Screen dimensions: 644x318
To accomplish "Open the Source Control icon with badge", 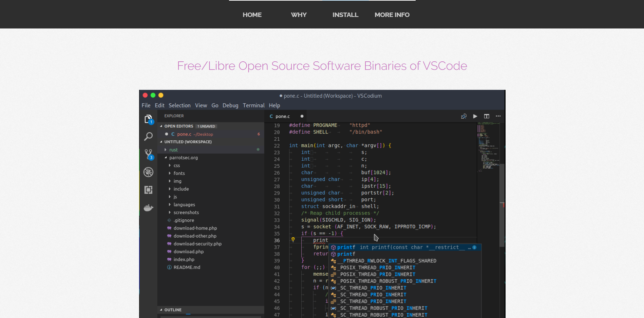I will click(148, 154).
